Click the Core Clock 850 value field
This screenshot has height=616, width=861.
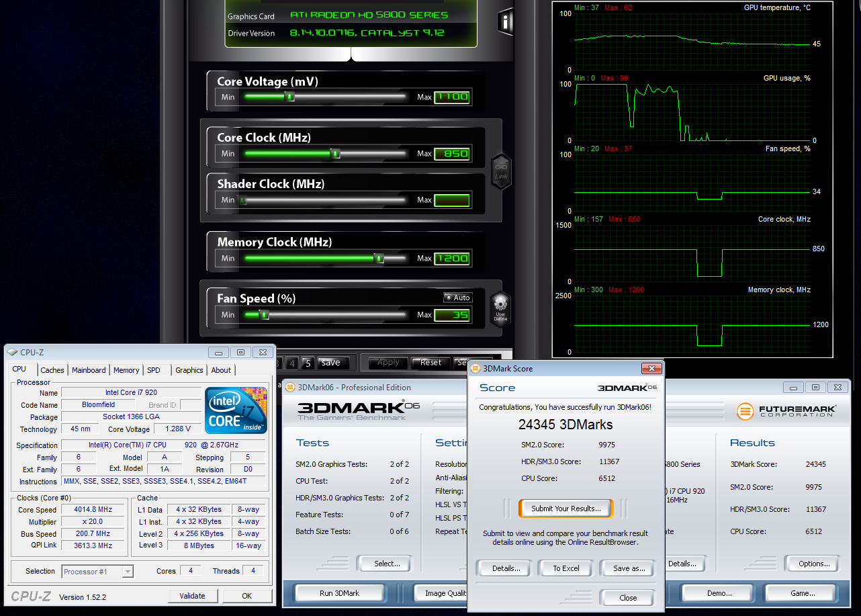pyautogui.click(x=452, y=153)
